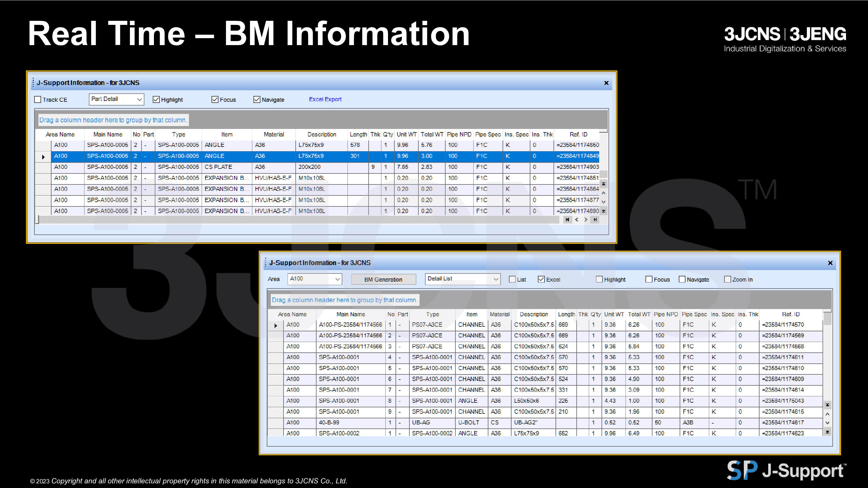Select the 40-B-99 main name cell
The height and width of the screenshot is (488, 868).
pos(350,422)
